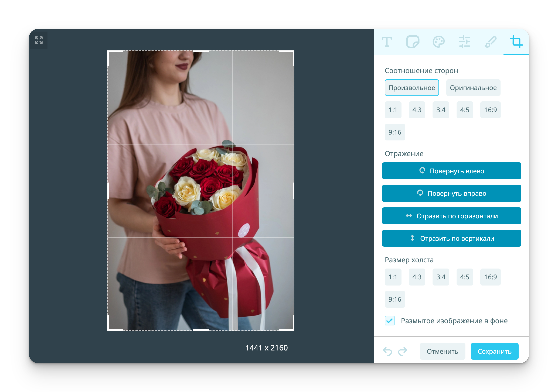Click the redo arrow icon

tap(402, 351)
